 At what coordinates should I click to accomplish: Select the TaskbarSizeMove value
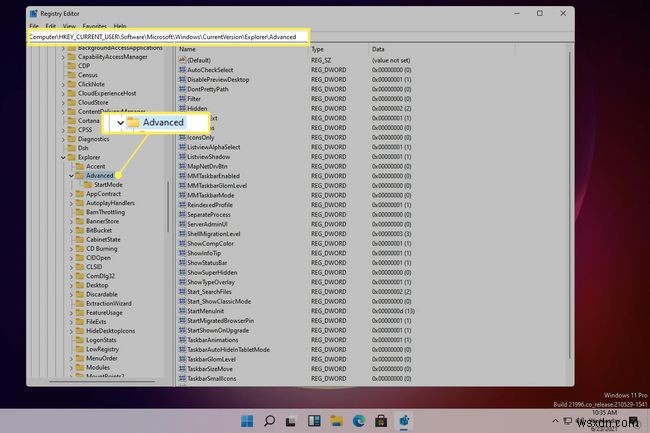click(210, 369)
